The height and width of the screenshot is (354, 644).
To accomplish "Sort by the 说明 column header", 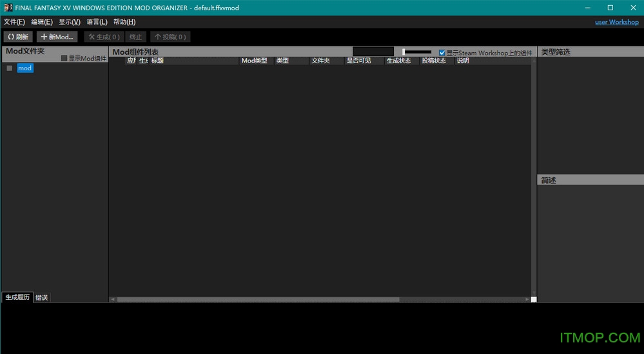I will tap(493, 61).
